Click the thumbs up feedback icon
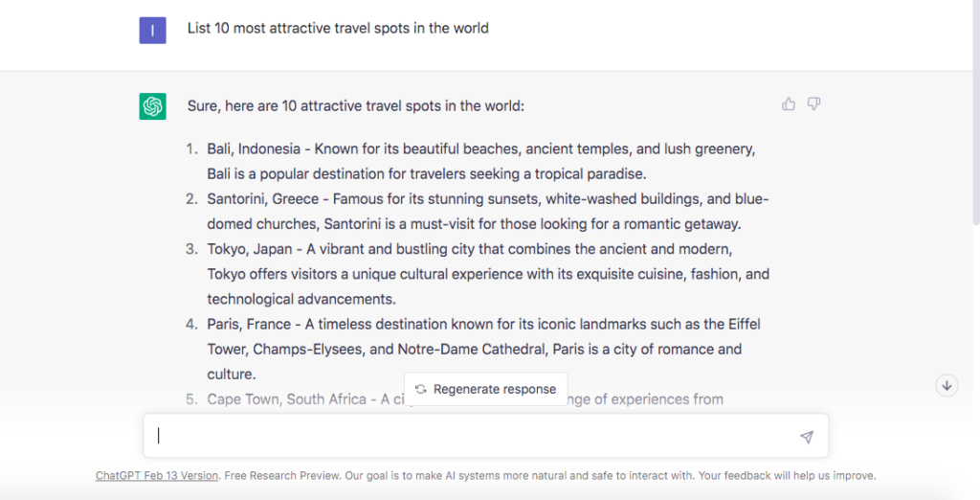 [789, 104]
